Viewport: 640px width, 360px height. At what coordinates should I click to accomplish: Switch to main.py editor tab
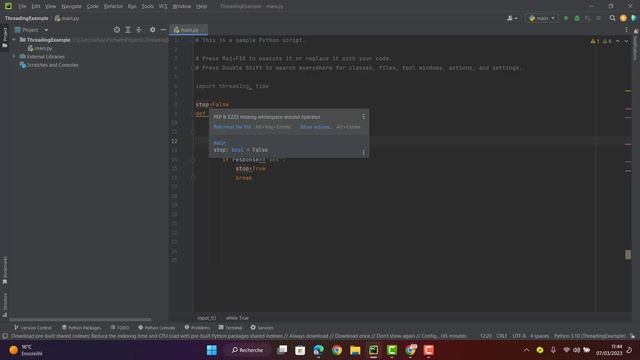click(189, 30)
